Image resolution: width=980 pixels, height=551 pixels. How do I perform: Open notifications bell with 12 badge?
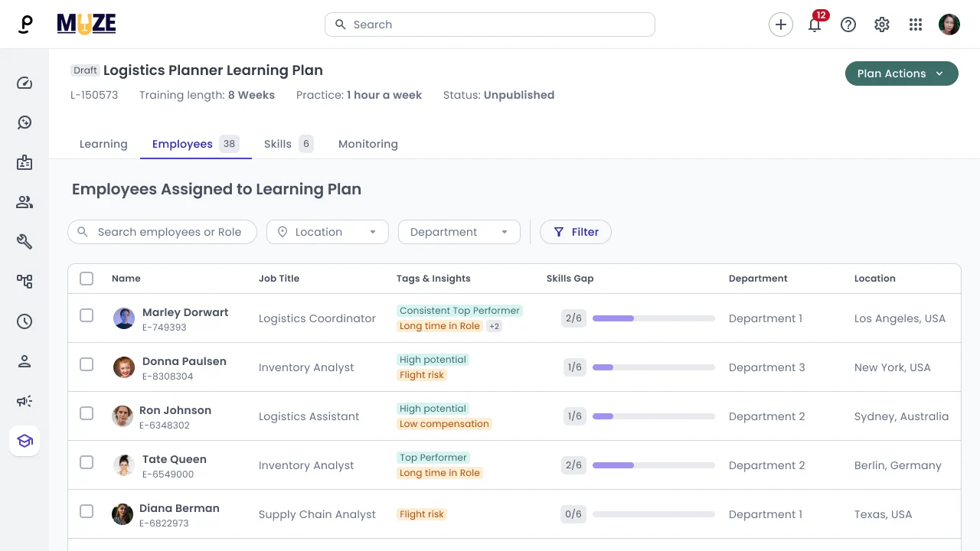tap(815, 24)
